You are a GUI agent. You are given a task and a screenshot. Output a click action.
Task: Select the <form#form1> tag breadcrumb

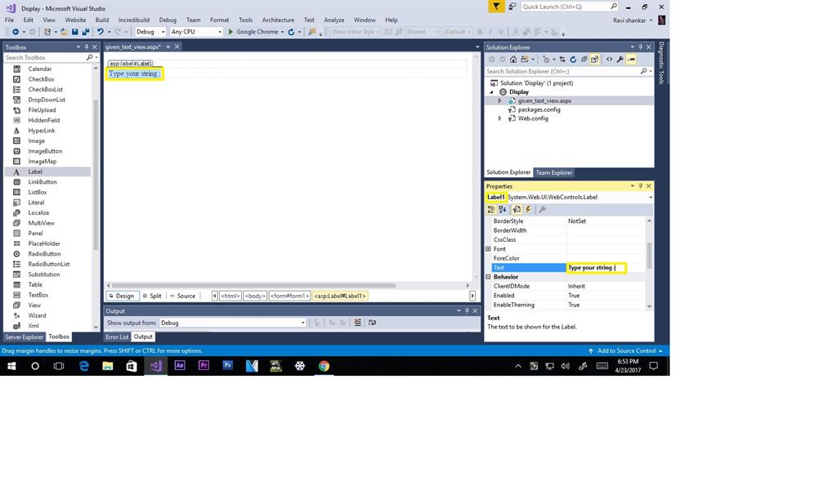(x=290, y=296)
